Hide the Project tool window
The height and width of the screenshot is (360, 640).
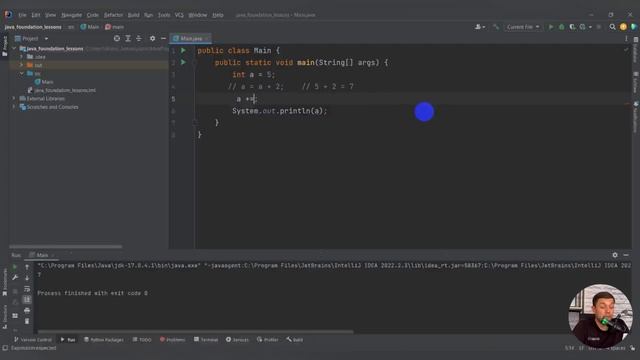[x=163, y=38]
